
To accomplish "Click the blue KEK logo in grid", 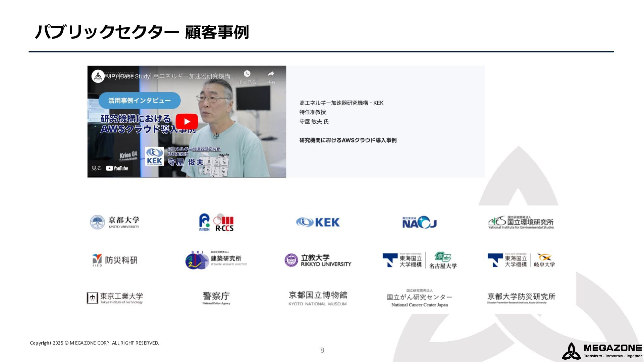I will click(318, 222).
